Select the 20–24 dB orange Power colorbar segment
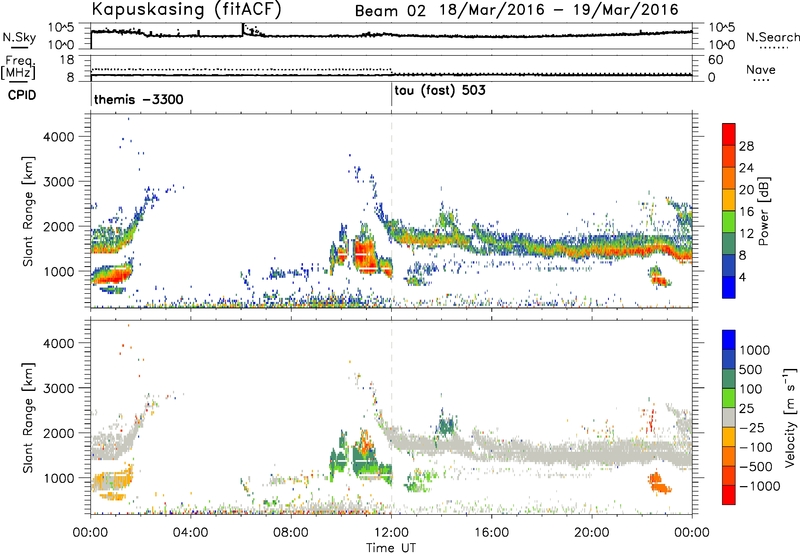Viewport: 800px width, 554px height. tap(729, 177)
